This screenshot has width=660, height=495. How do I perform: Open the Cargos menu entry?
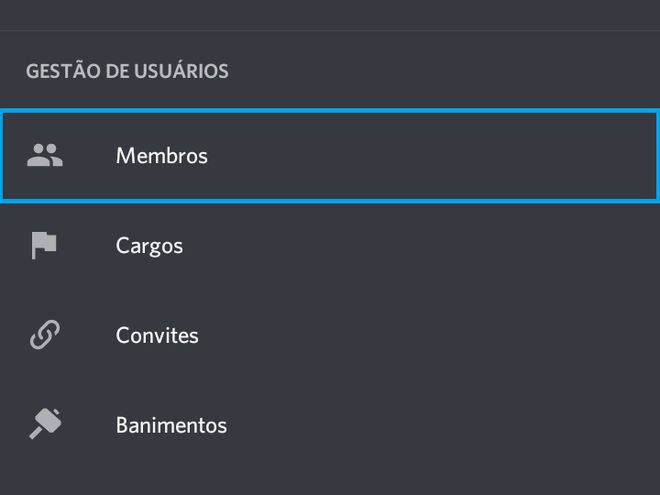[x=330, y=245]
